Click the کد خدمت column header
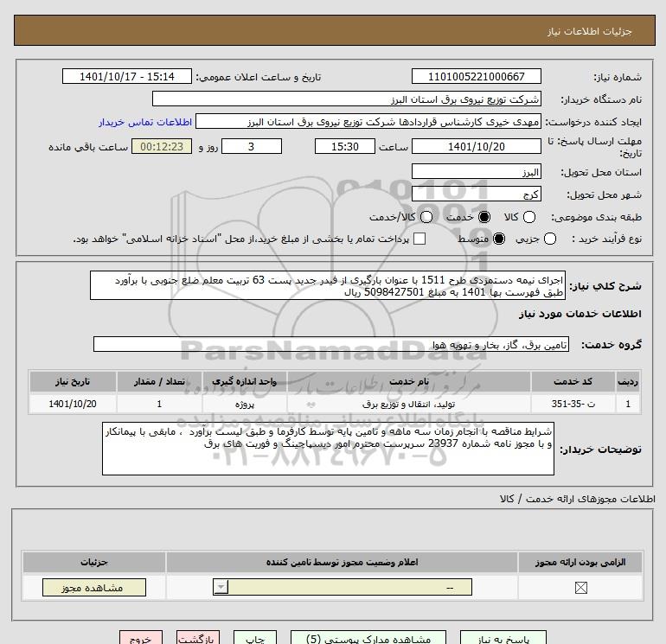 point(573,381)
